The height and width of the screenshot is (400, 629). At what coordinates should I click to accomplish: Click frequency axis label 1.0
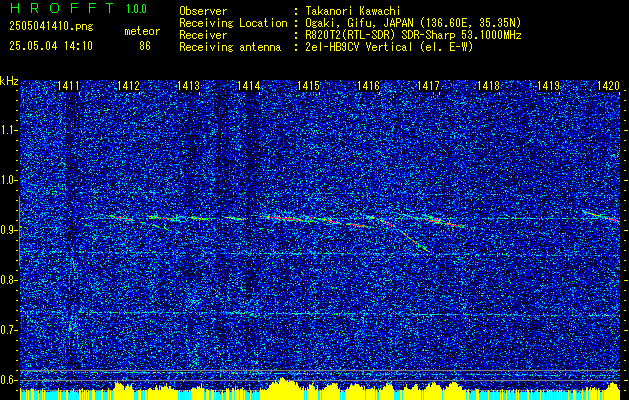pyautogui.click(x=9, y=180)
